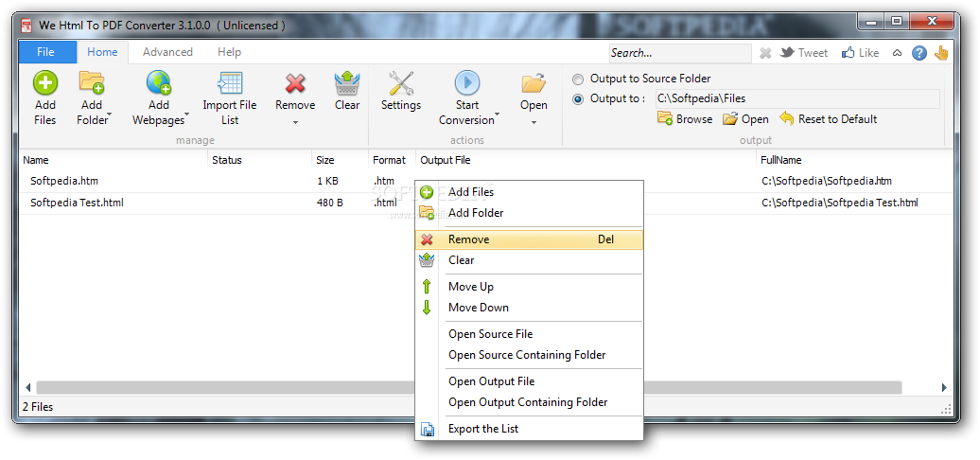Choose Open Output Containing Folder
This screenshot has width=980, height=460.
[x=529, y=402]
